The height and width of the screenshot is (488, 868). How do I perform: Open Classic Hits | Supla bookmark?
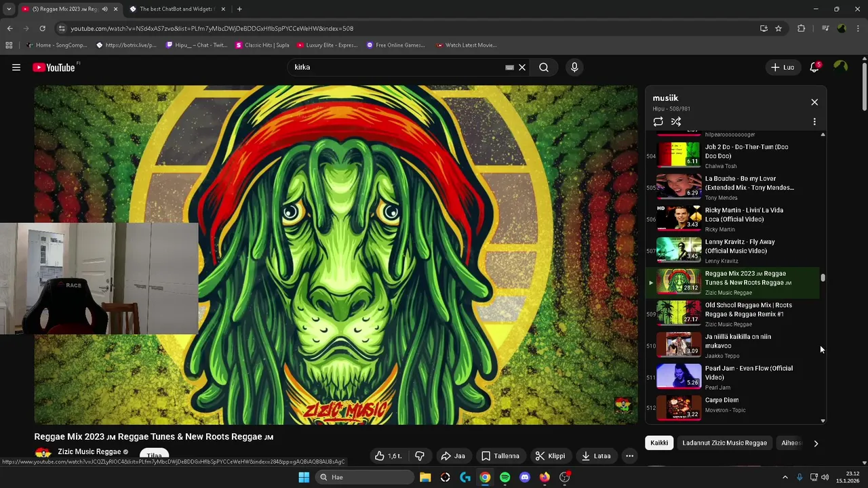[262, 45]
